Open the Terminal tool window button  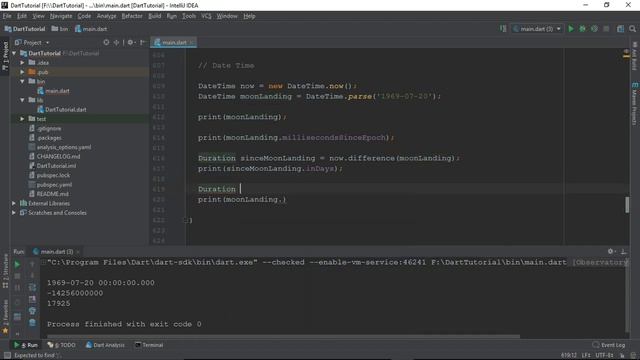[149, 345]
